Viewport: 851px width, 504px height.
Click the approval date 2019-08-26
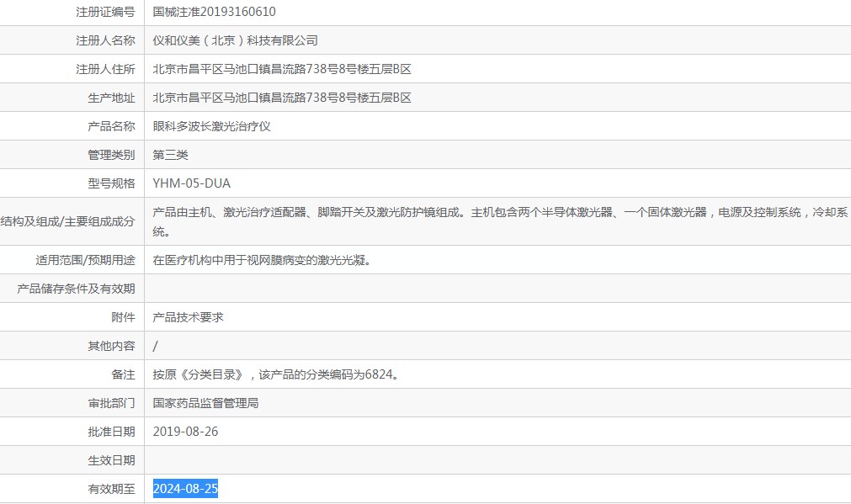click(x=186, y=432)
